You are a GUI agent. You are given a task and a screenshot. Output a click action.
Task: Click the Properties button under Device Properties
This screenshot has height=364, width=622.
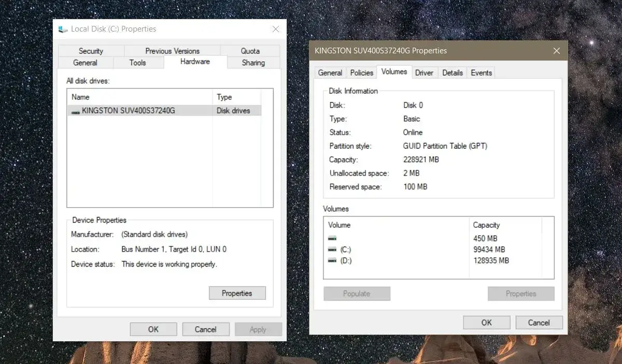click(237, 293)
